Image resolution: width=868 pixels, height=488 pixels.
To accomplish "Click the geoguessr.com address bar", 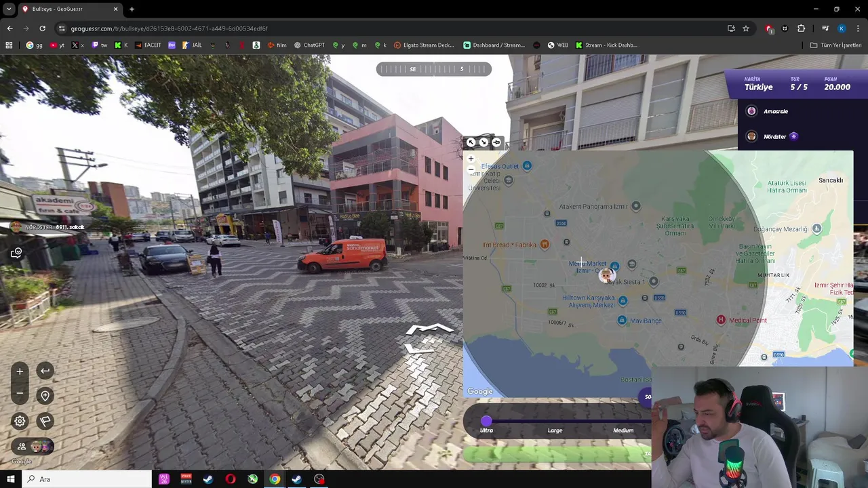I will pyautogui.click(x=390, y=28).
